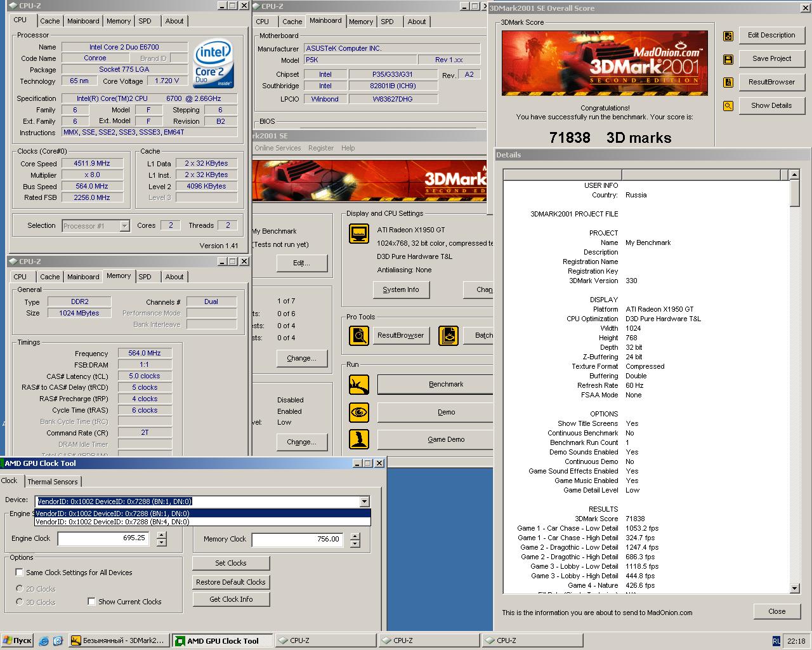Click the ResultBrowser icon in score window

click(728, 83)
